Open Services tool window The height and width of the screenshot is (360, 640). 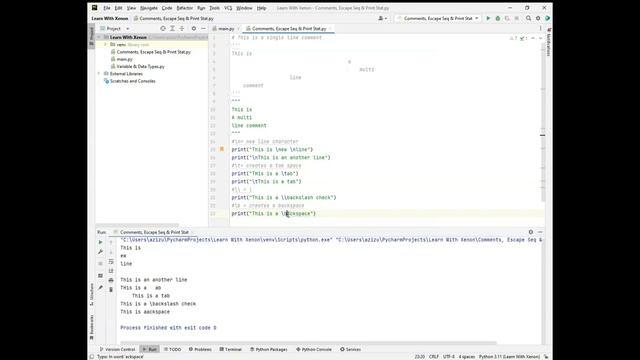point(351,349)
